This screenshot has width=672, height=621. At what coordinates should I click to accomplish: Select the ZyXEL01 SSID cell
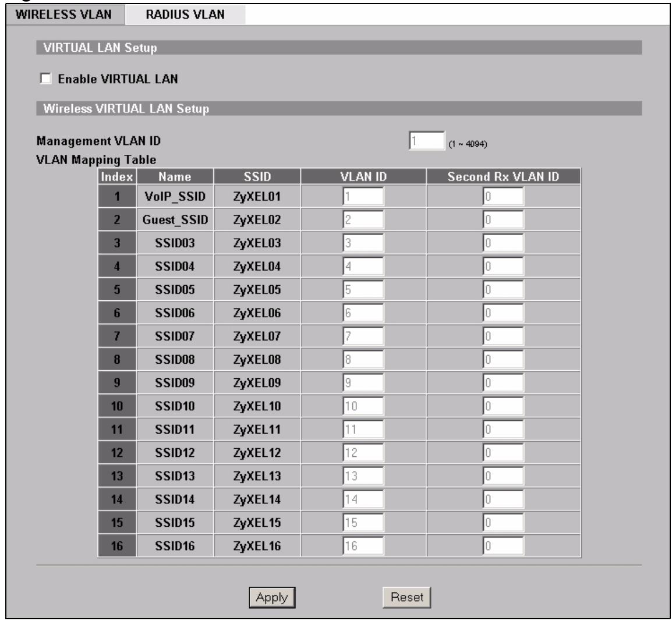[257, 197]
